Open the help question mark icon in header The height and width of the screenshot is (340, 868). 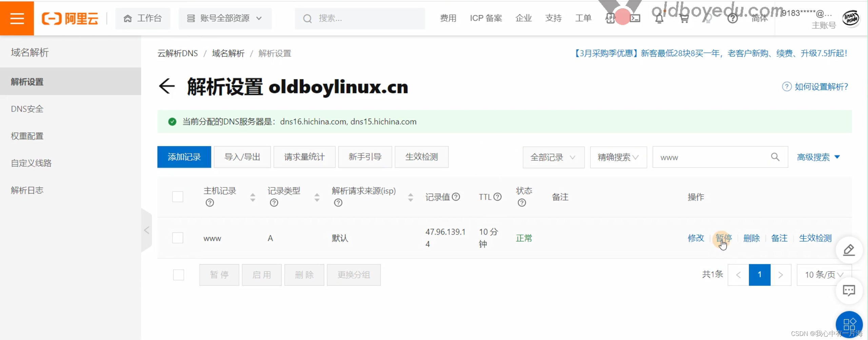tap(733, 18)
